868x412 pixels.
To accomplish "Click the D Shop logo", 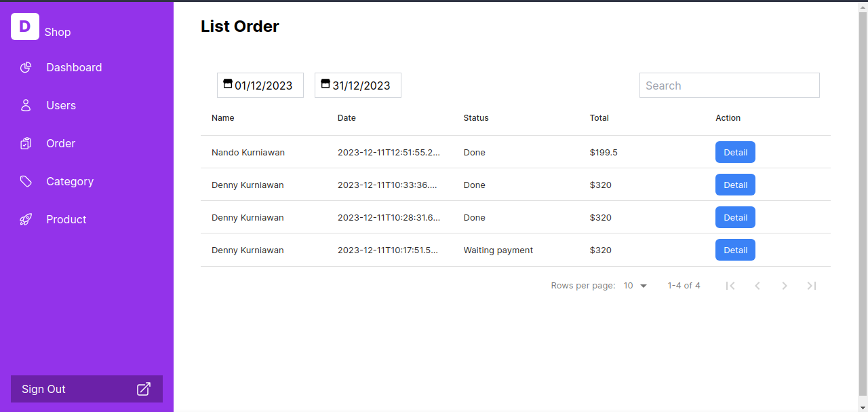I will click(x=25, y=26).
